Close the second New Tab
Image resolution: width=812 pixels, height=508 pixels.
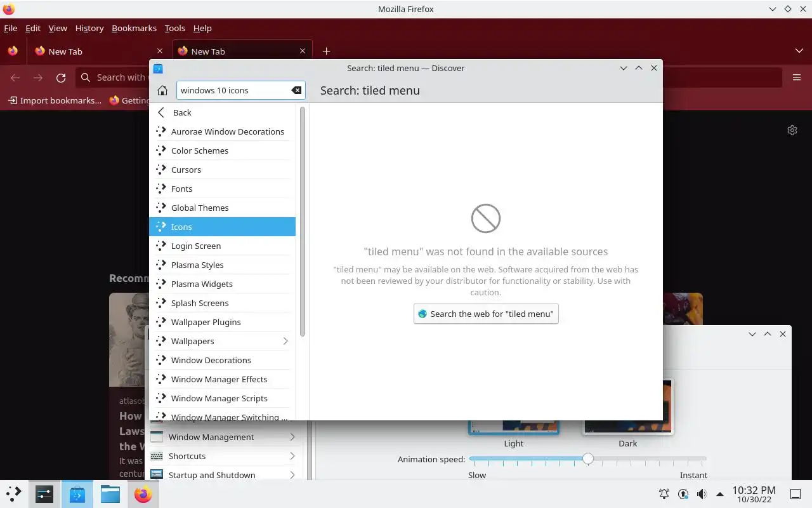(303, 51)
